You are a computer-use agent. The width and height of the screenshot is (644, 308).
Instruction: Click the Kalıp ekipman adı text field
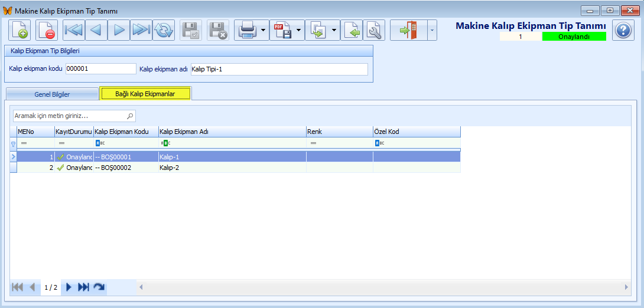278,70
